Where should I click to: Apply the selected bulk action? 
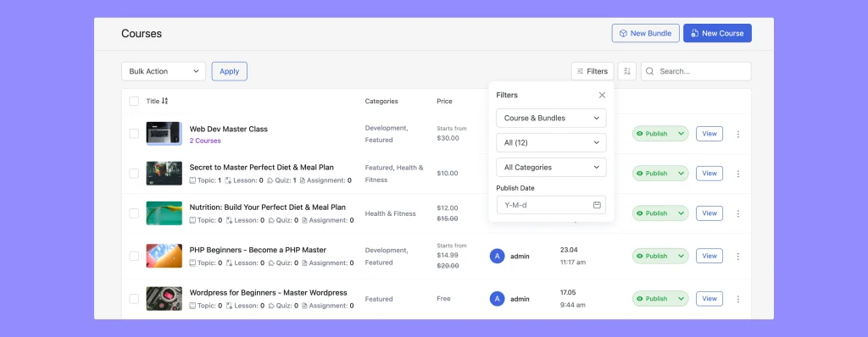229,71
